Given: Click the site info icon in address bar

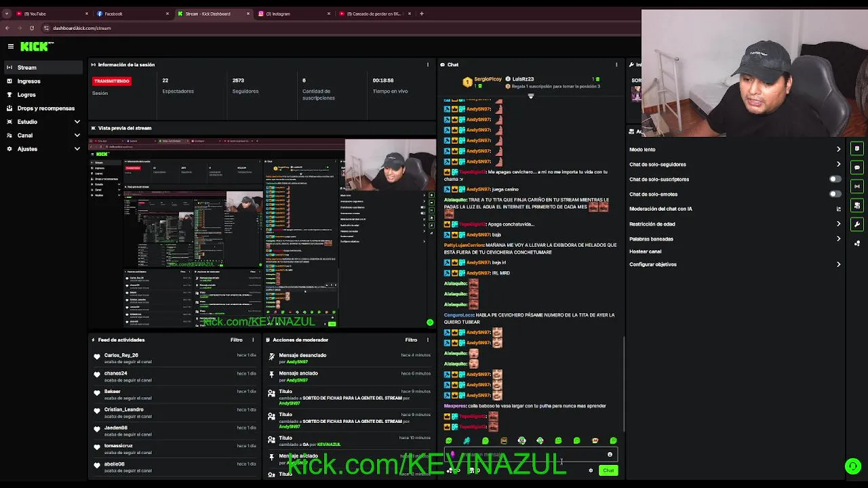Looking at the screenshot, I should tap(46, 28).
